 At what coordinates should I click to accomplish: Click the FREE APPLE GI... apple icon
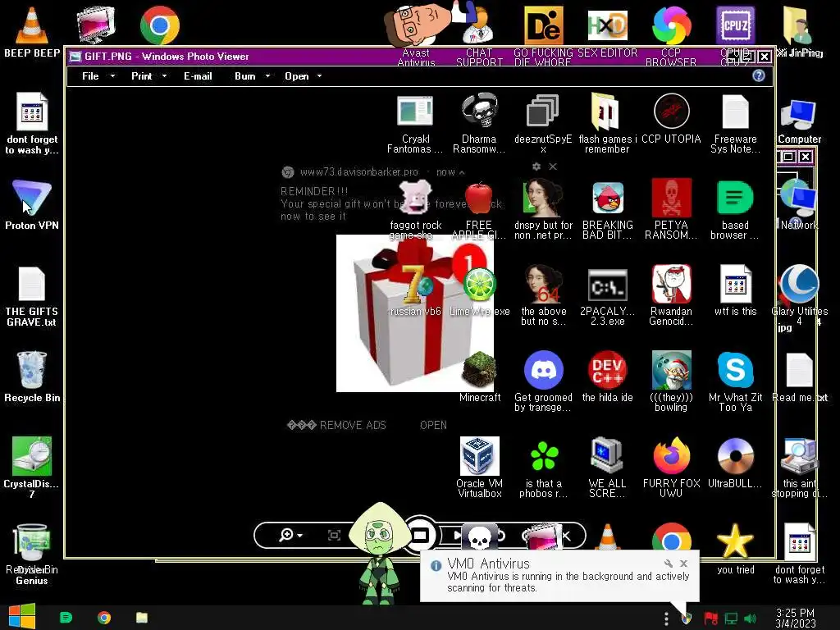click(x=479, y=199)
